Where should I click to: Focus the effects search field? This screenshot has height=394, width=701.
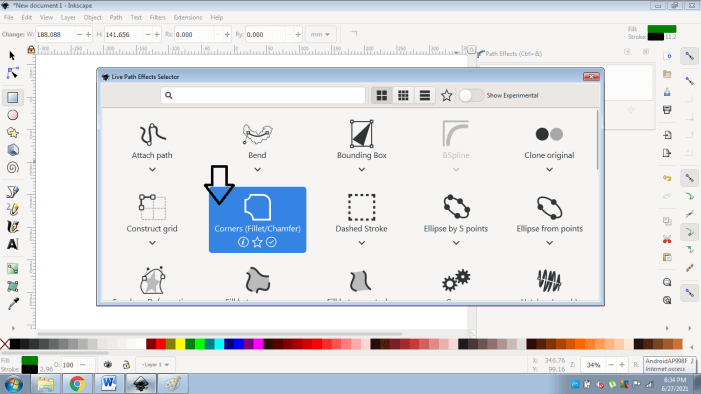(263, 95)
